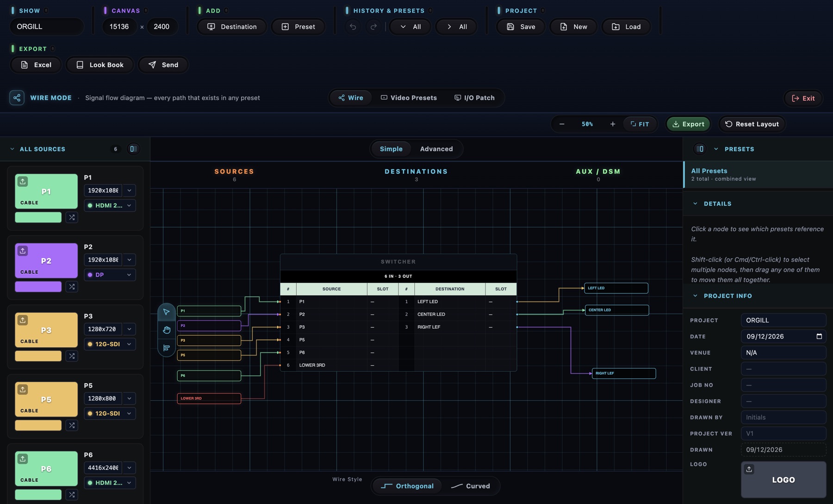Click the Wire Mode share icon
Image resolution: width=833 pixels, height=504 pixels.
(x=17, y=98)
